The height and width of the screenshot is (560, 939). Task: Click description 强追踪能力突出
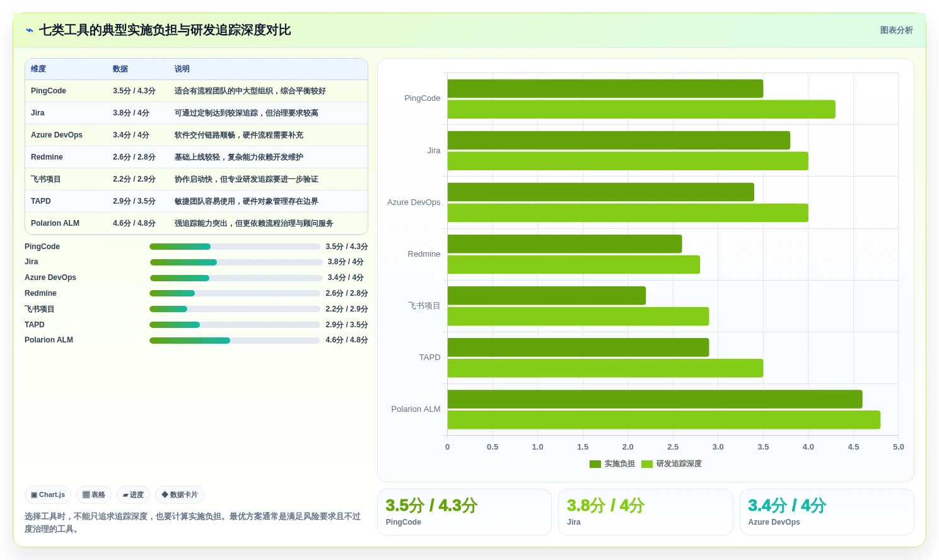pyautogui.click(x=254, y=223)
